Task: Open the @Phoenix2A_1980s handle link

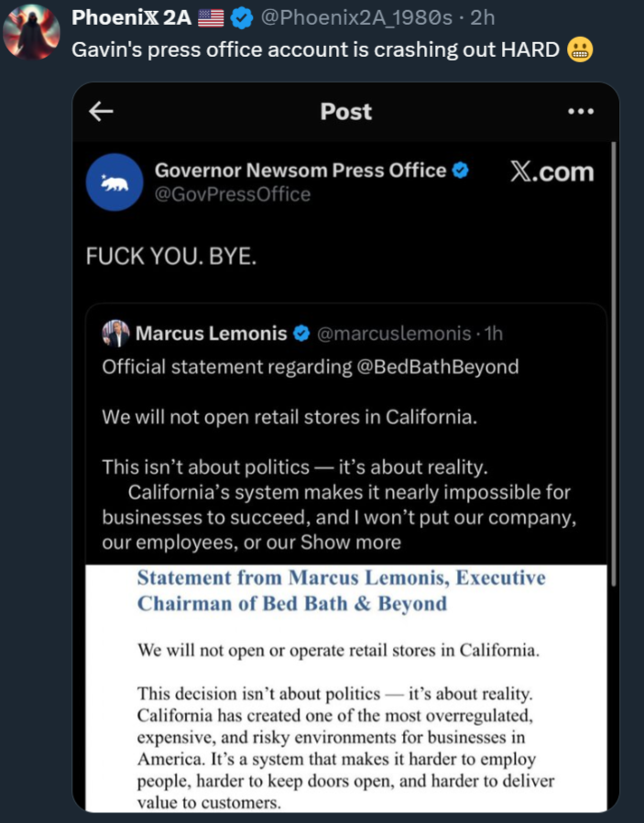Action: [356, 17]
